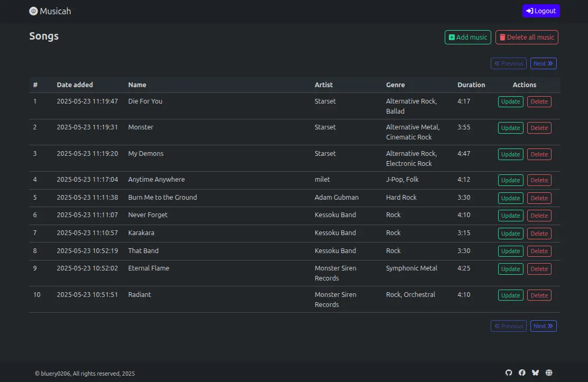Delete the song That Band

(x=539, y=251)
